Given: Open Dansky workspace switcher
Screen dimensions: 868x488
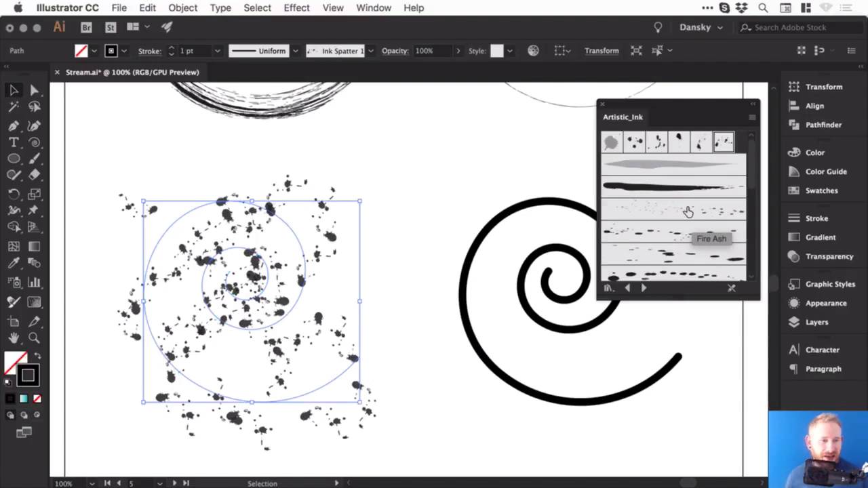Looking at the screenshot, I should pos(701,27).
